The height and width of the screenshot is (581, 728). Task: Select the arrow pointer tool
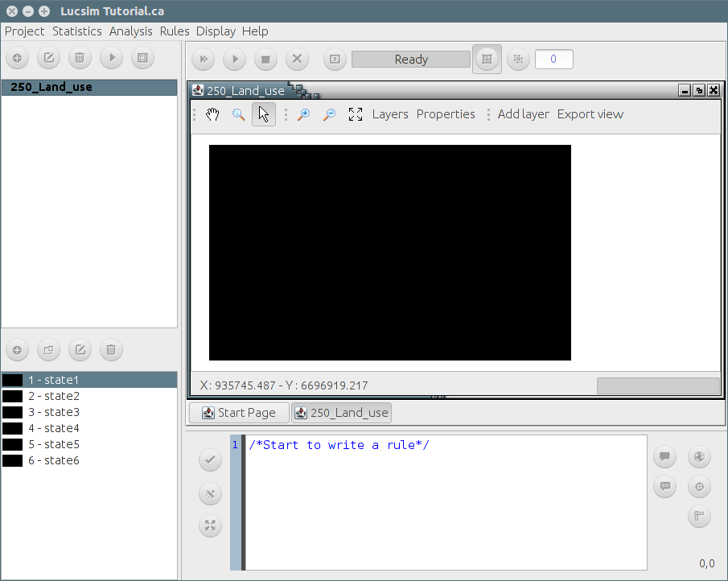[x=263, y=114]
